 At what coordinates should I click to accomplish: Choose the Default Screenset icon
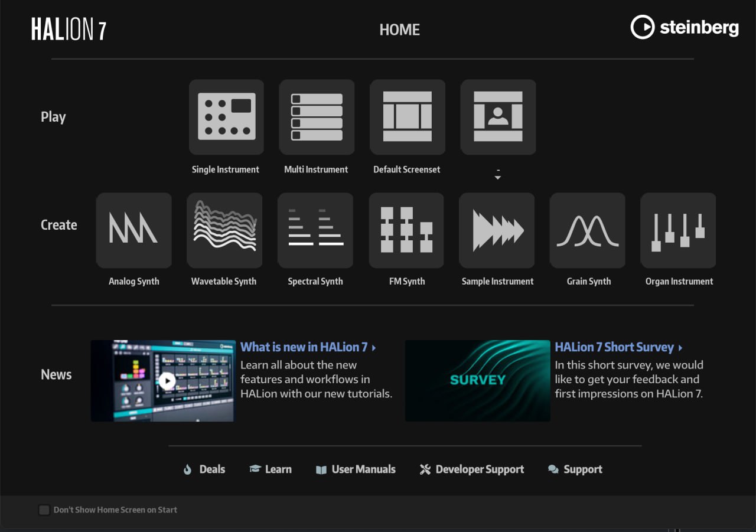coord(408,117)
